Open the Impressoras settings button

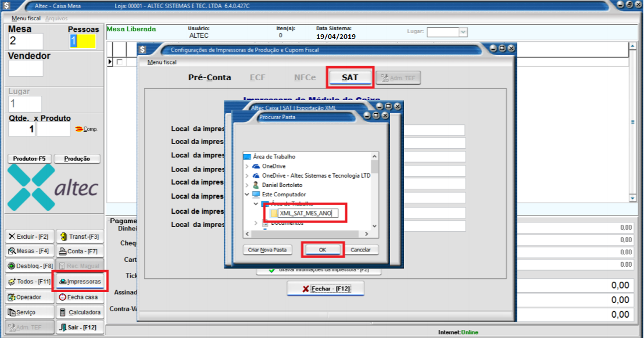[80, 282]
